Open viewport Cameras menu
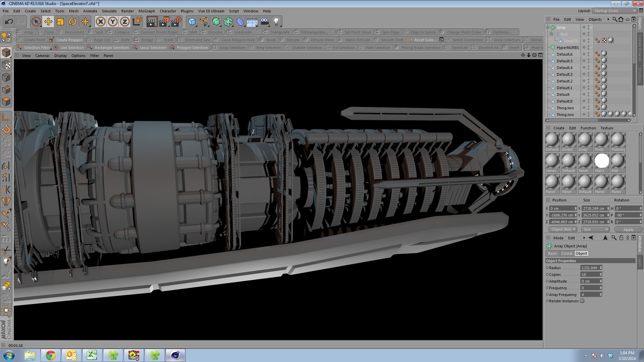The image size is (644, 362). click(x=42, y=56)
